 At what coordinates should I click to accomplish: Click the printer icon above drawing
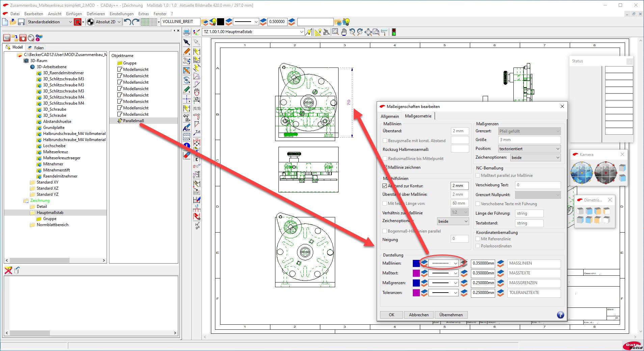point(187,32)
